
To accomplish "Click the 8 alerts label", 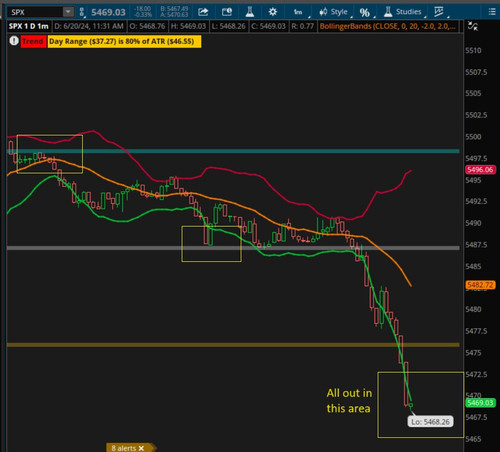I will (123, 448).
